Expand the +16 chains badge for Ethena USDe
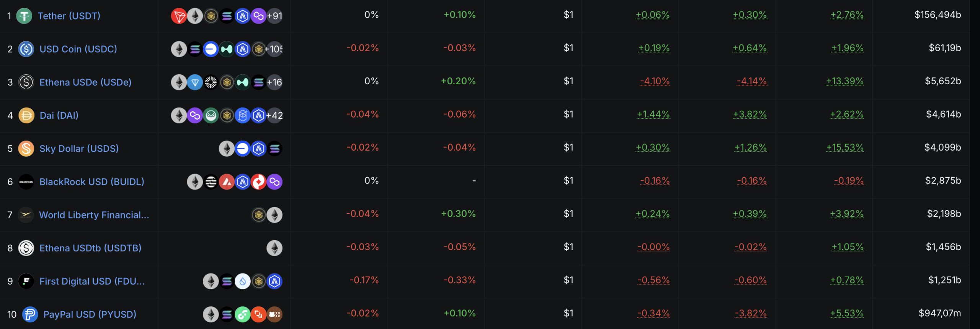This screenshot has width=980, height=329. tap(274, 82)
